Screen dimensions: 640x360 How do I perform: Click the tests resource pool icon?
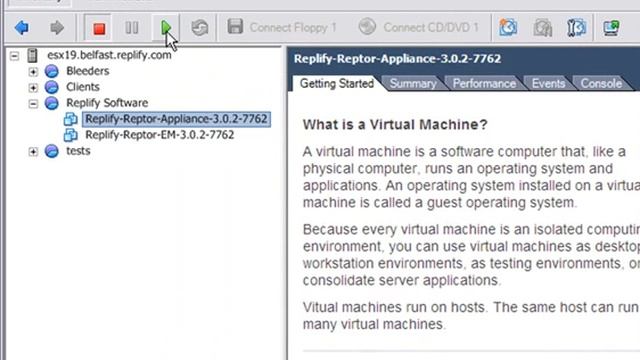point(51,151)
